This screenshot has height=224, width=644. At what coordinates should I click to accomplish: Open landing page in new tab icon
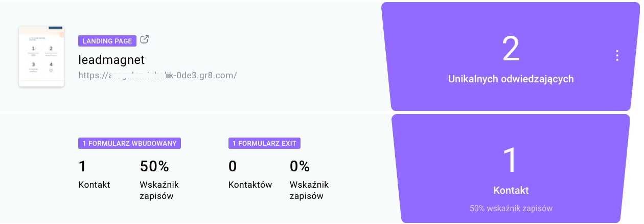pyautogui.click(x=145, y=39)
